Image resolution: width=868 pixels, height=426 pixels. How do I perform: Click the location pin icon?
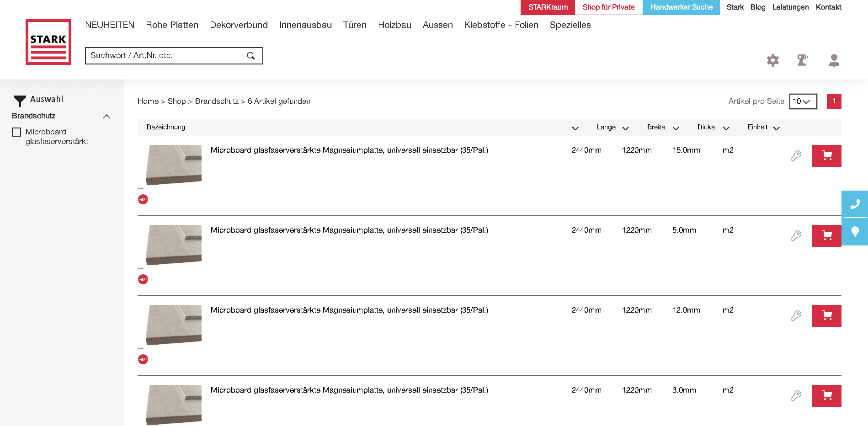(x=855, y=232)
